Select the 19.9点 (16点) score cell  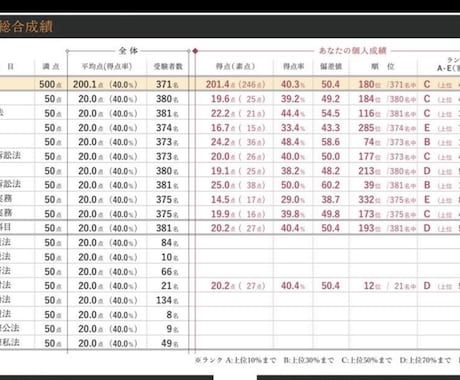click(x=238, y=214)
